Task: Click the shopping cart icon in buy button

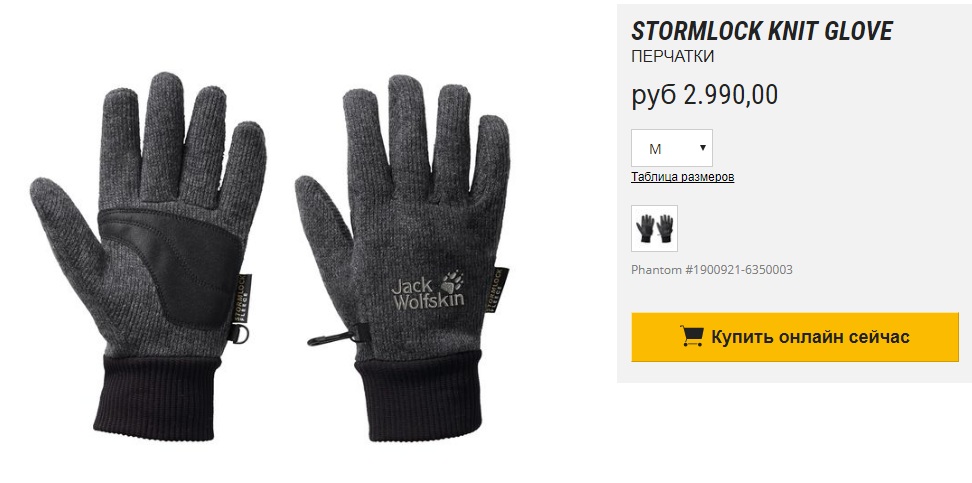Action: coord(692,337)
